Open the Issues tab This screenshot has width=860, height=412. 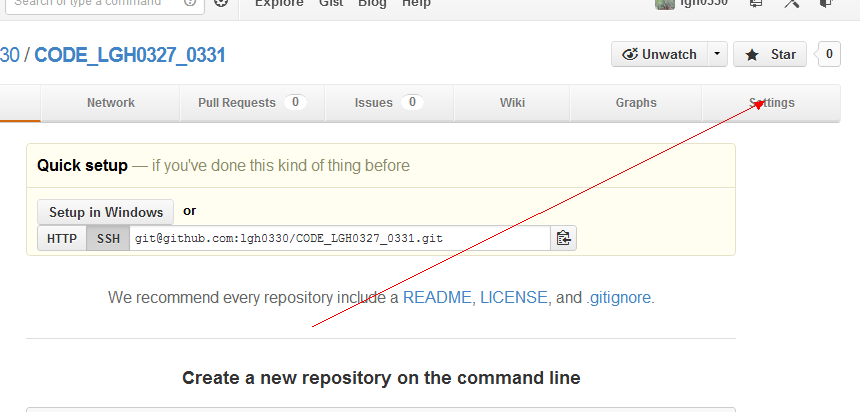pos(389,103)
